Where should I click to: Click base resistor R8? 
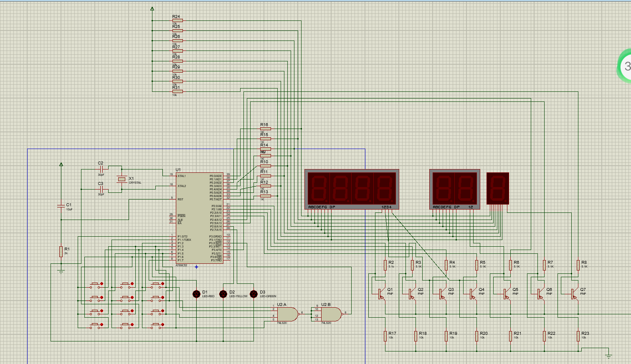pyautogui.click(x=578, y=265)
